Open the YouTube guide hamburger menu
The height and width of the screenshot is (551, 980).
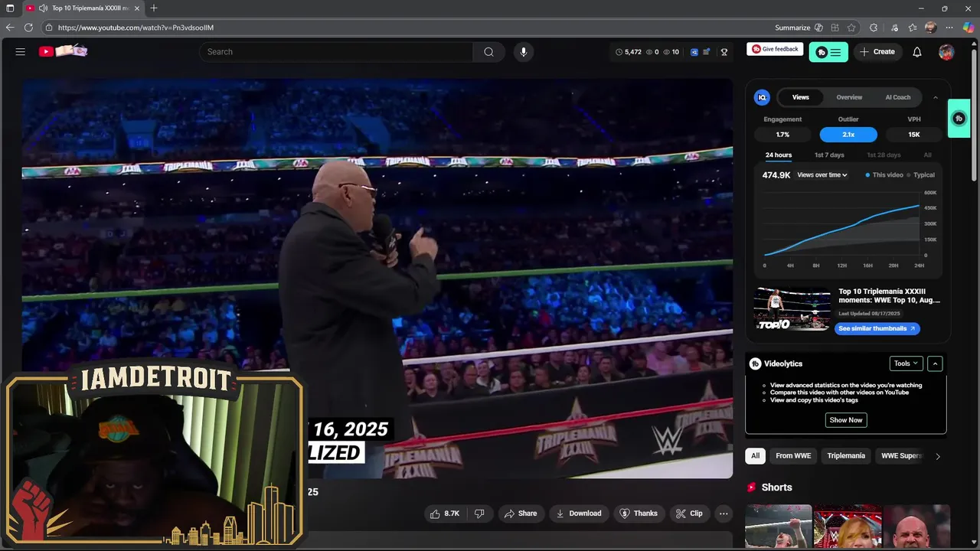point(21,52)
